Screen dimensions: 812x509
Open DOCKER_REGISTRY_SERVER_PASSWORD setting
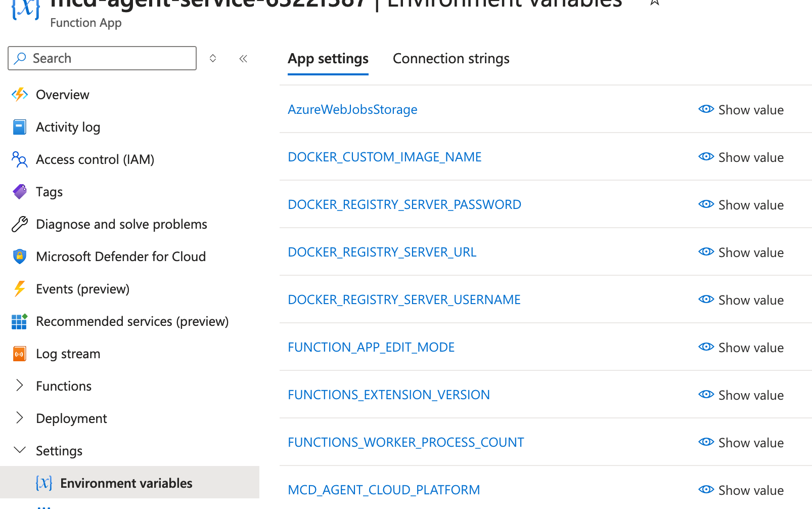click(x=404, y=205)
